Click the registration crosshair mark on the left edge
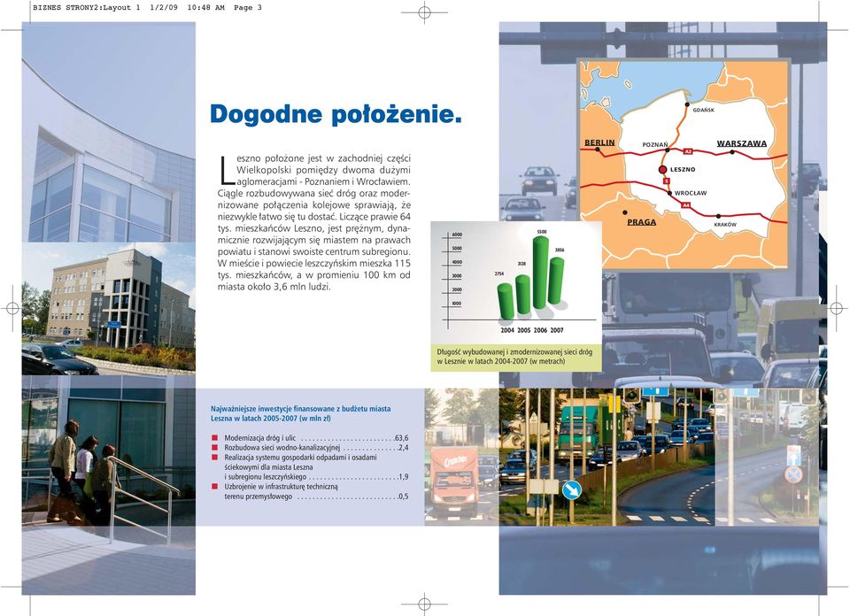Viewport: 850px width, 616px height. [x=12, y=309]
